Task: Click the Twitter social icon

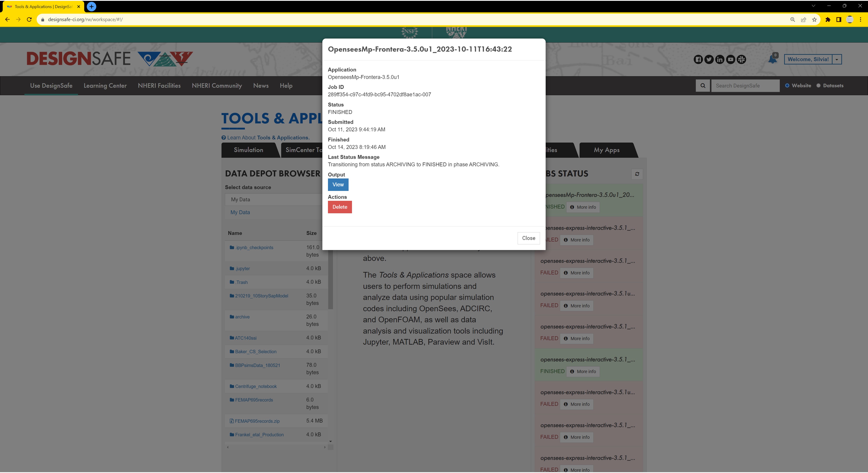Action: tap(709, 60)
